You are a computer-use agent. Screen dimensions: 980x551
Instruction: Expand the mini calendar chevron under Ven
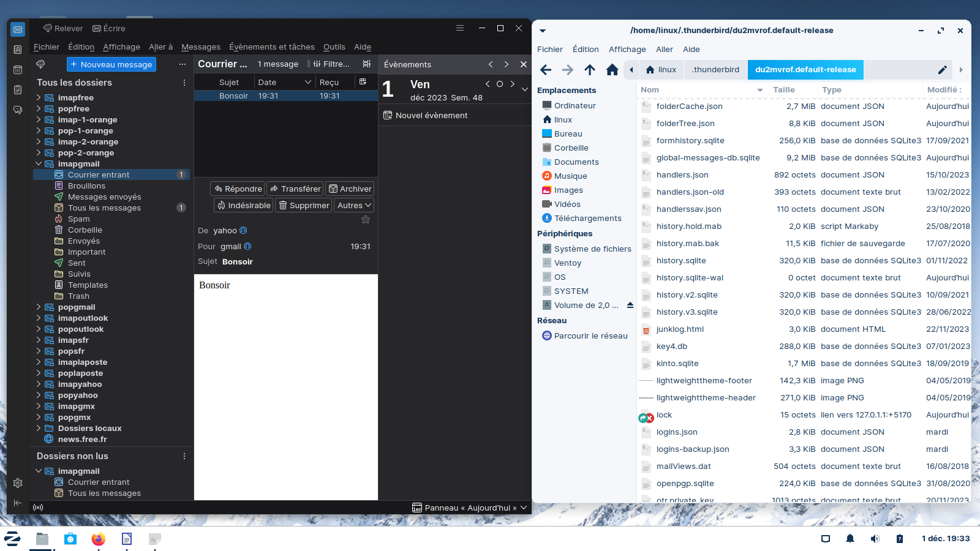[525, 89]
